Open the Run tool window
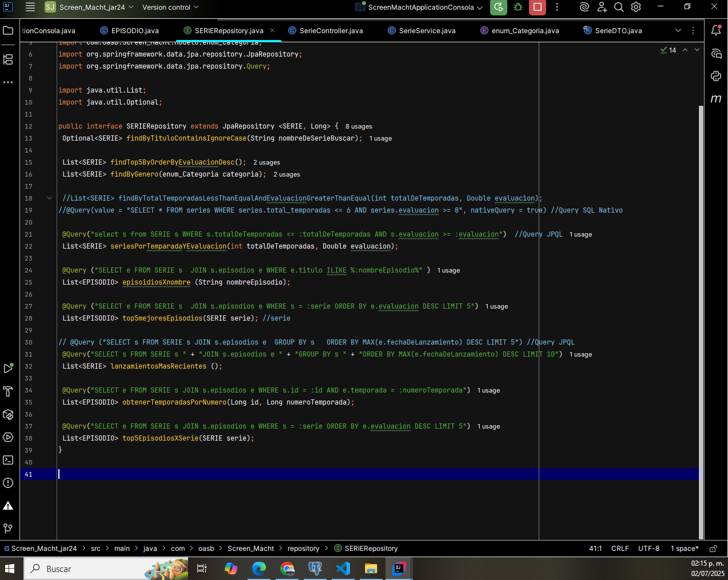The image size is (728, 580). tap(8, 369)
